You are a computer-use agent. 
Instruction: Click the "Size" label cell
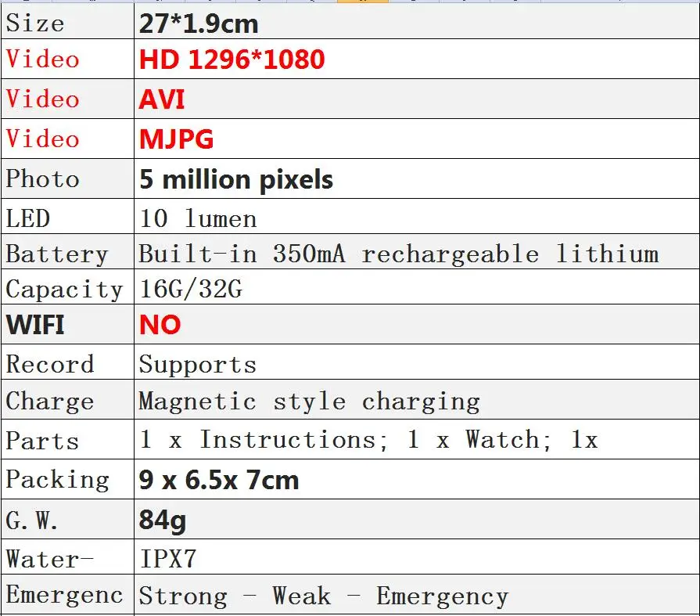pos(67,21)
